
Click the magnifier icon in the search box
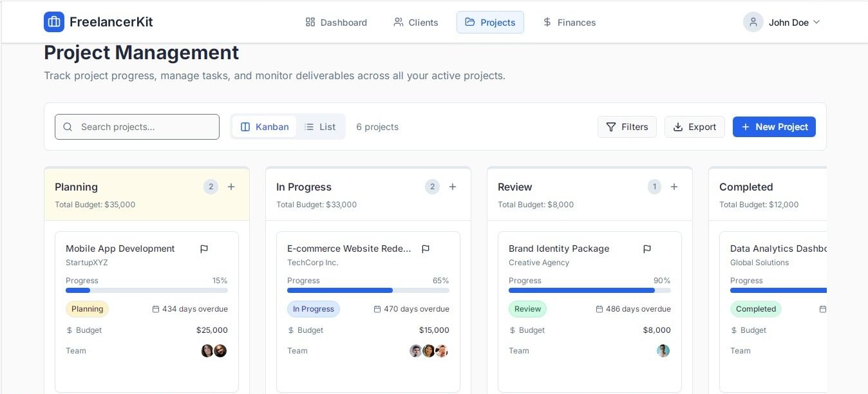pos(68,127)
